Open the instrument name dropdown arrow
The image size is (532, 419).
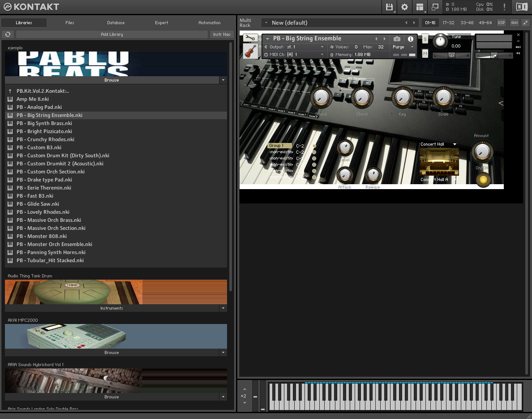268,39
